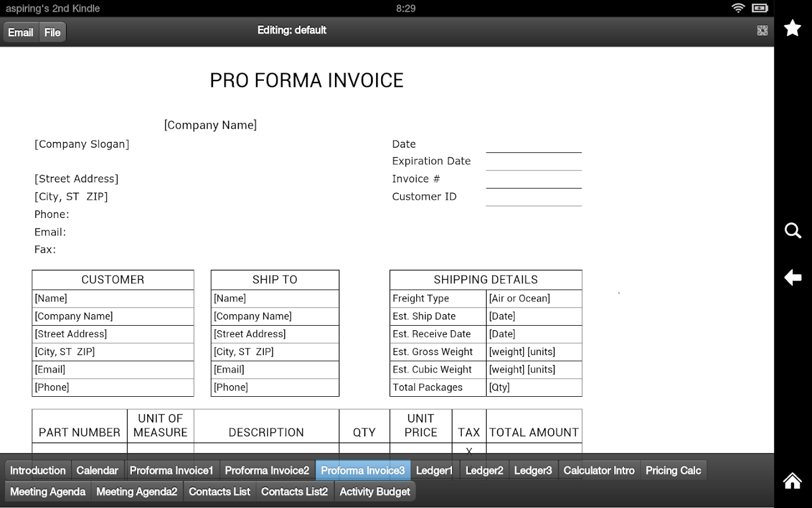Show the Contacts List2 tab

tap(295, 492)
